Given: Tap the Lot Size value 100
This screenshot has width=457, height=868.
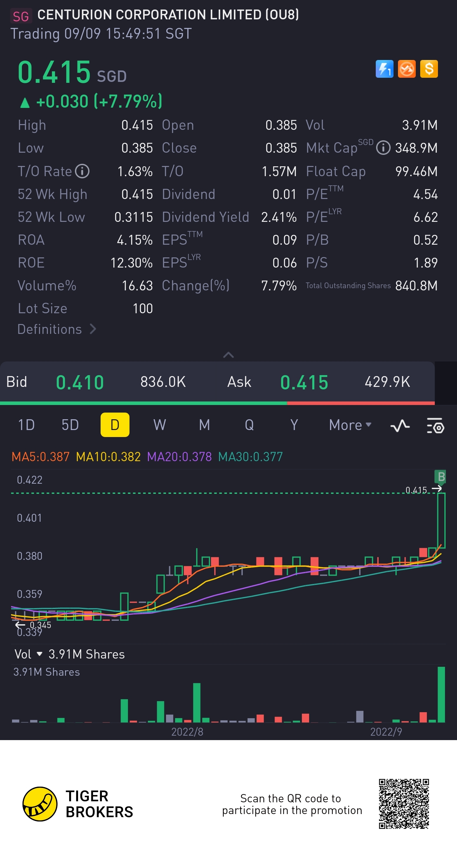Looking at the screenshot, I should tap(143, 309).
